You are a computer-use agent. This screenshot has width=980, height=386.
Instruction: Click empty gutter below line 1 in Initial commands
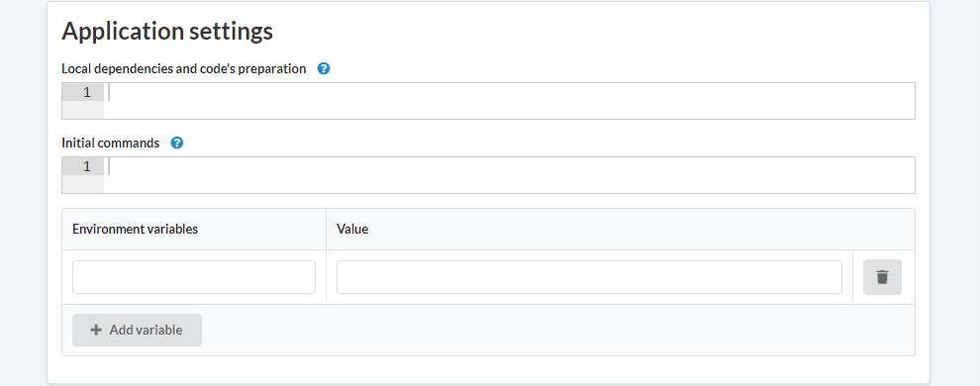click(83, 184)
